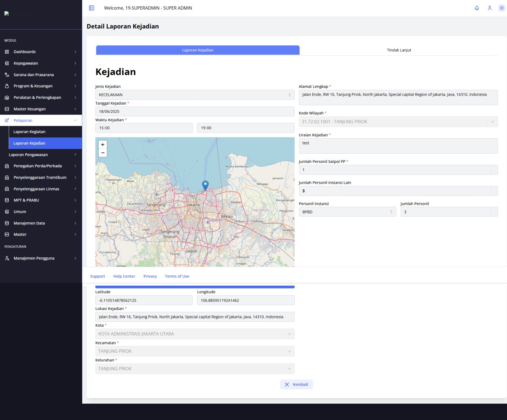
Task: Click the sidebar collapse icon
Action: 91,8
